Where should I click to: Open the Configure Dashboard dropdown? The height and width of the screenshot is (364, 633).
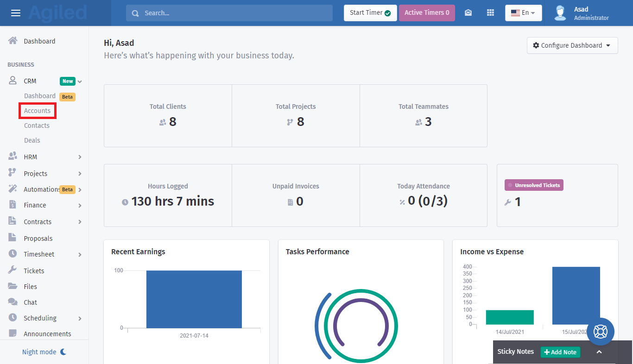572,45
